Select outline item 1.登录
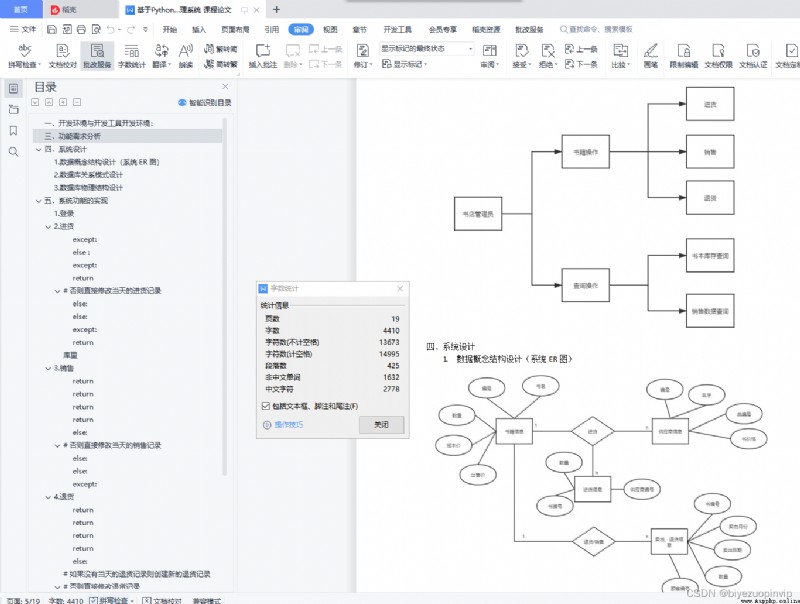Viewport: 800px width, 604px height. pos(64,214)
